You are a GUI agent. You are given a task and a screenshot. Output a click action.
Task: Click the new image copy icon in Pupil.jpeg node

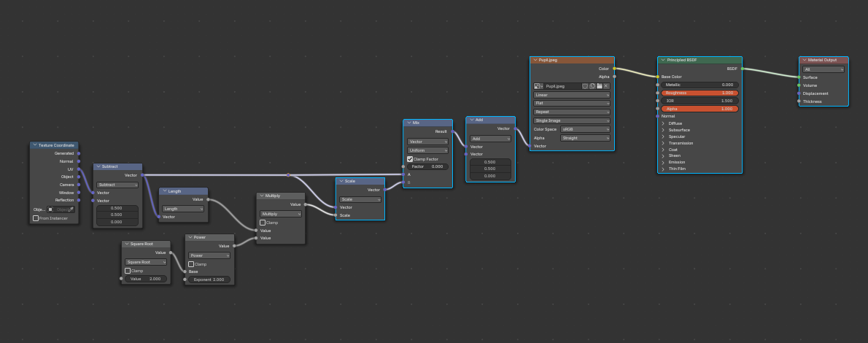(x=592, y=86)
